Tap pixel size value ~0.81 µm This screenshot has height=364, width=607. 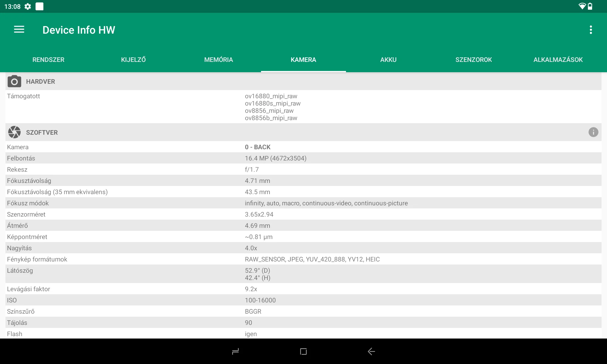click(259, 237)
